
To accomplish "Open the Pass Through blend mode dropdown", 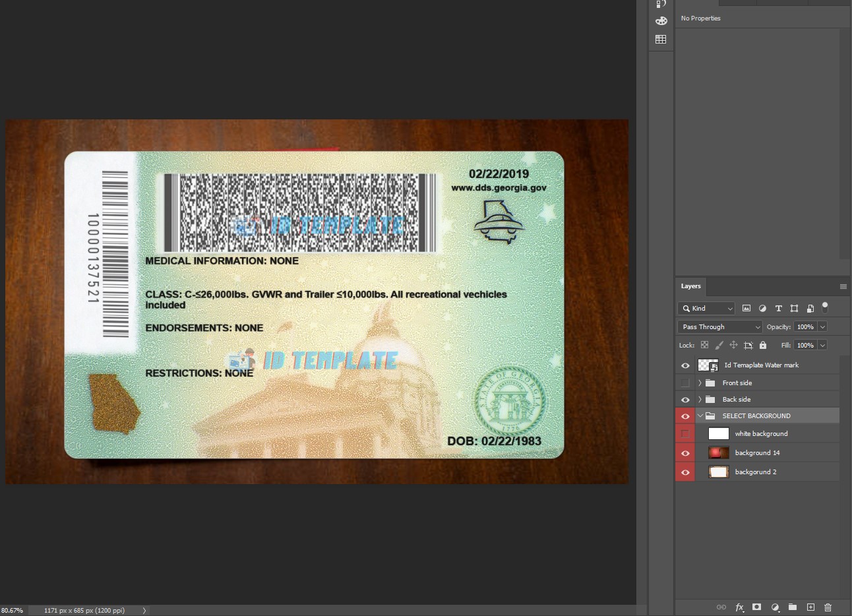I will point(720,326).
